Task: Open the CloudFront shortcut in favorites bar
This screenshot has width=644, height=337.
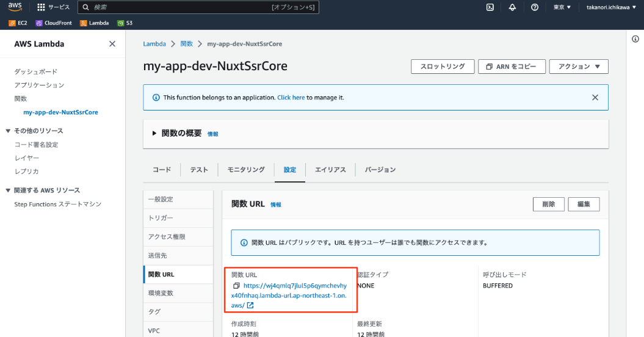Action: pos(54,23)
